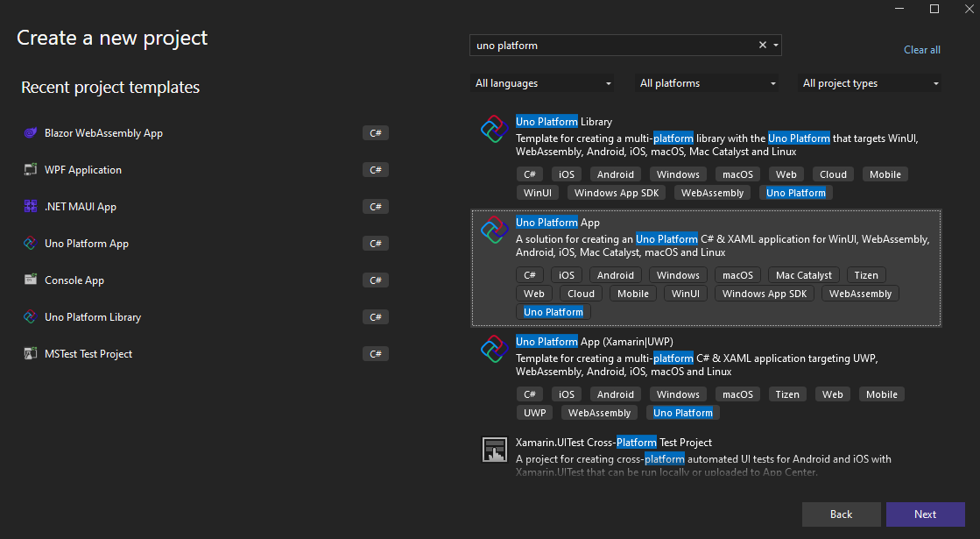The image size is (980, 539).
Task: Open the All platforms filter dropdown
Action: click(708, 83)
